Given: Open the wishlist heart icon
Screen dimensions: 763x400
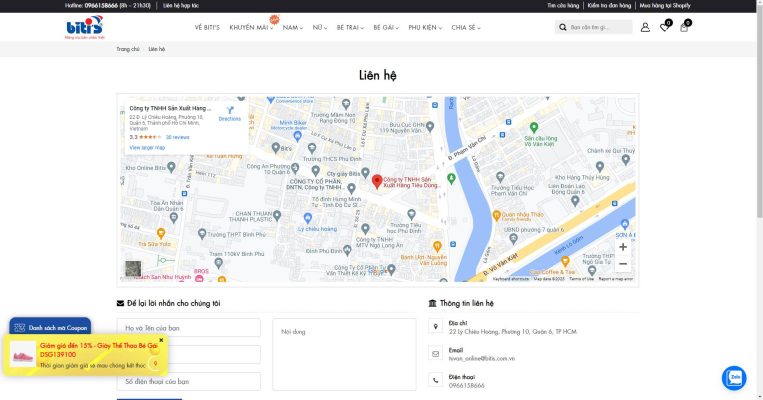Looking at the screenshot, I should tap(664, 27).
